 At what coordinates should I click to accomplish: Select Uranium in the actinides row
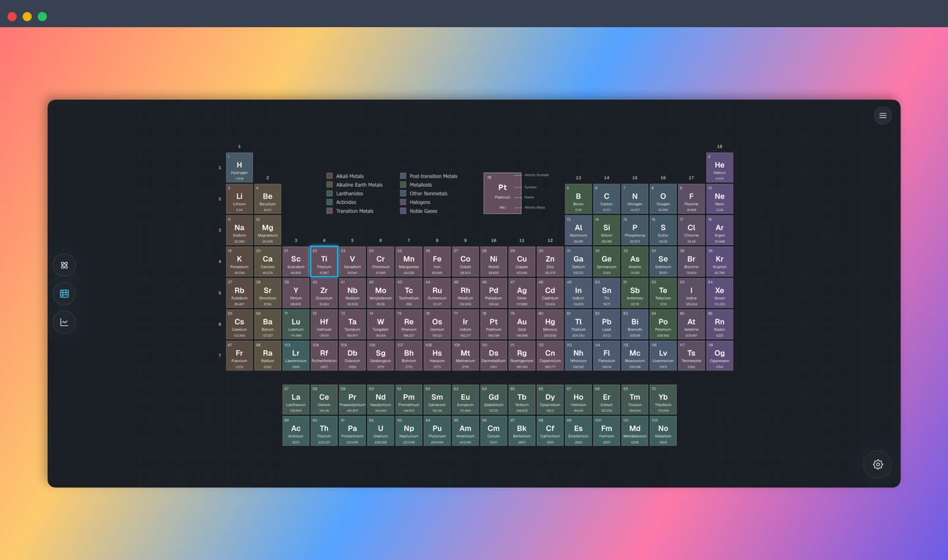(x=380, y=430)
